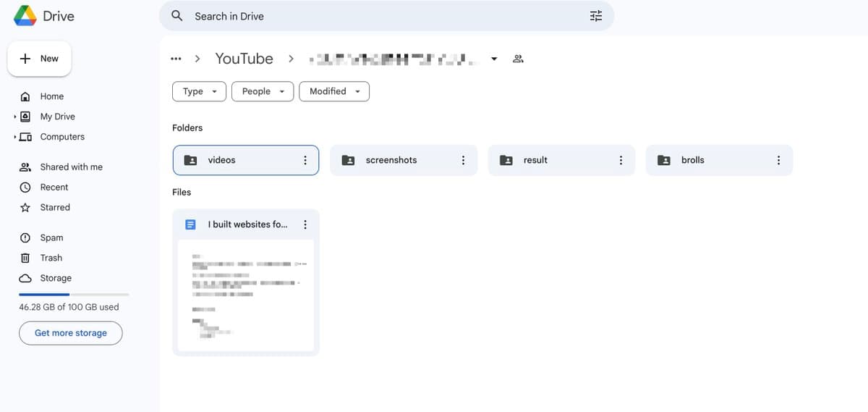Click the I built websites document preview
868x412 pixels.
point(246,295)
